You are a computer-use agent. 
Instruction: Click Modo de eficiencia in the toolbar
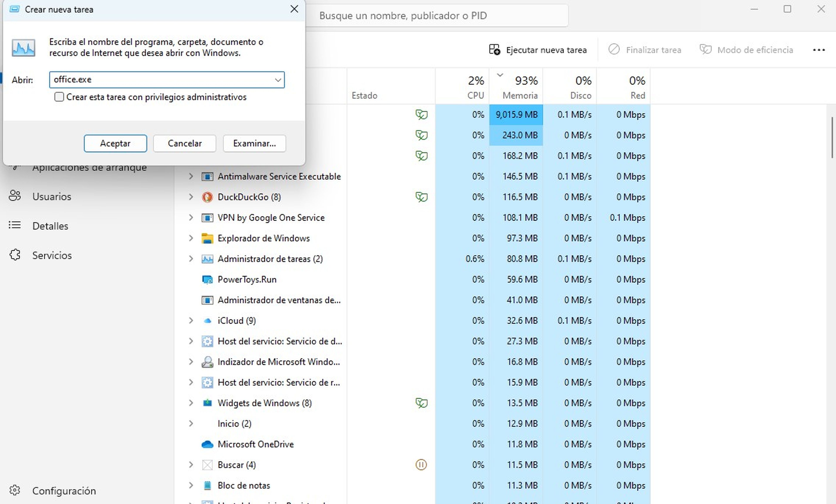coord(747,50)
